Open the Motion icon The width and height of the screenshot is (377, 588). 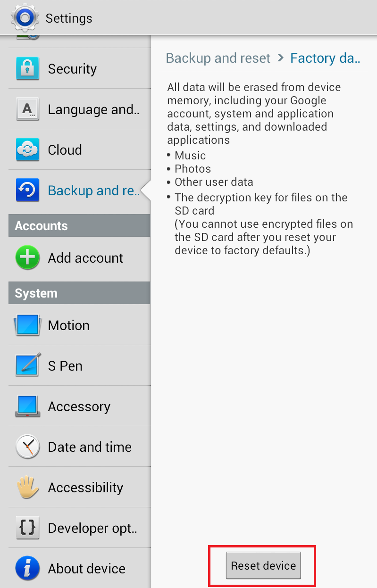pyautogui.click(x=28, y=325)
